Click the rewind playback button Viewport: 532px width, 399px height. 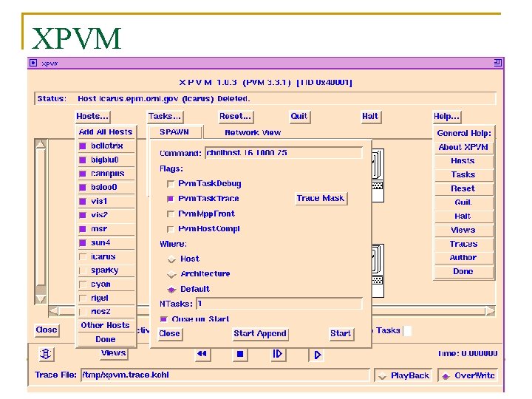[202, 354]
